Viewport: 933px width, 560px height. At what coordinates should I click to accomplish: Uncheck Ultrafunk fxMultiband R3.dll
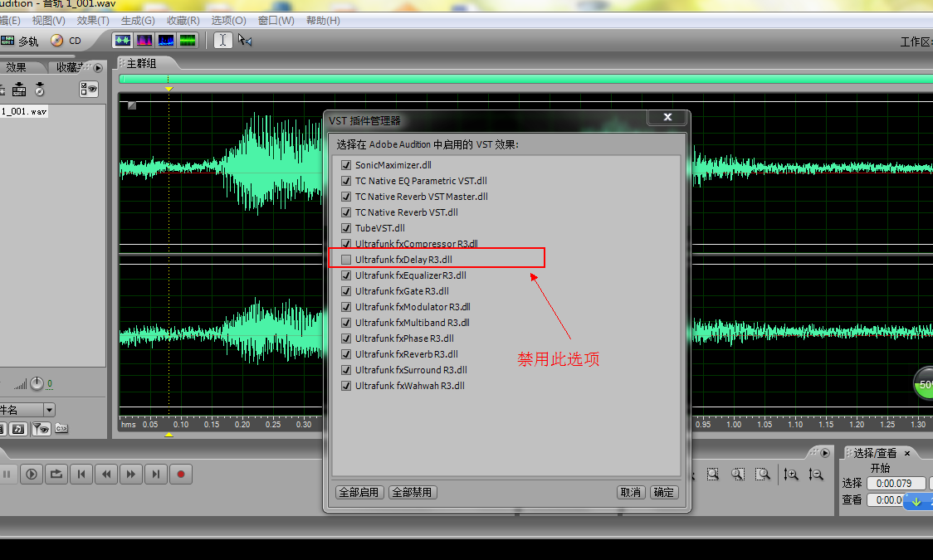345,322
